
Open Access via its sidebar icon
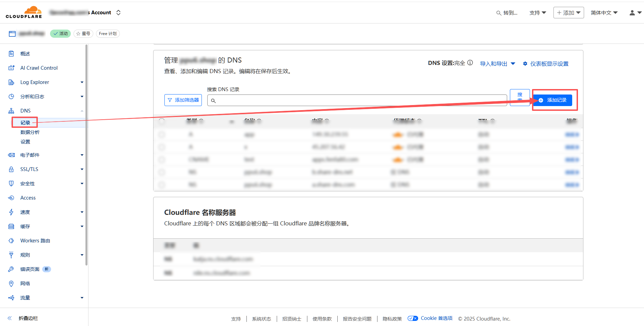tap(11, 198)
